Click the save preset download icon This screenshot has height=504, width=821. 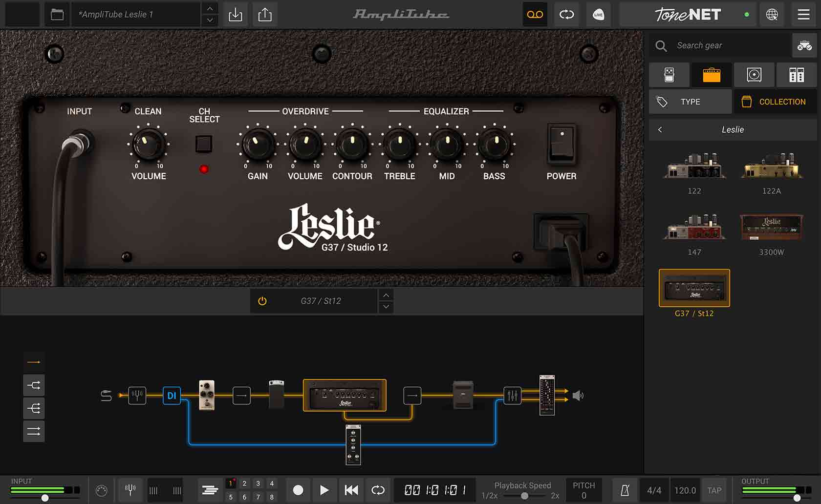236,15
